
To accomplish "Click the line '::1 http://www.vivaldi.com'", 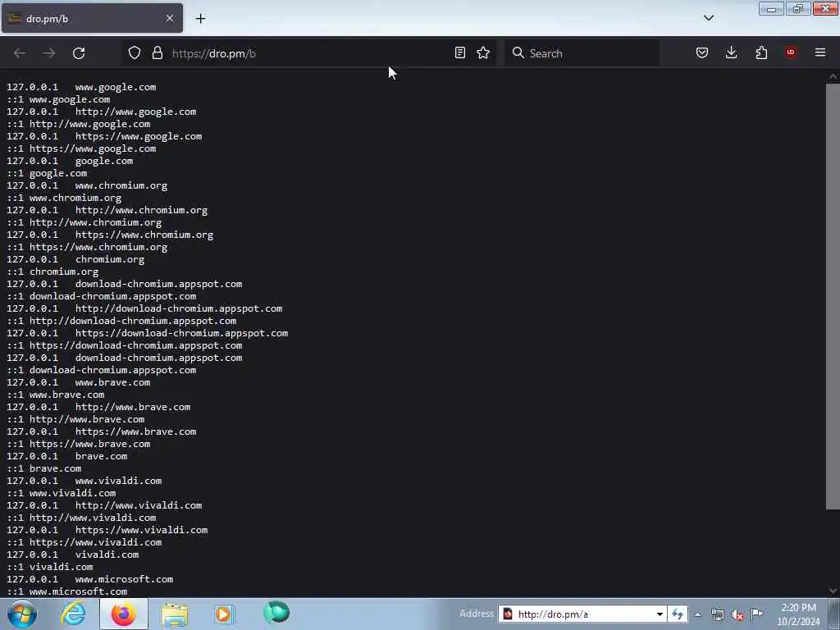I will click(x=81, y=518).
